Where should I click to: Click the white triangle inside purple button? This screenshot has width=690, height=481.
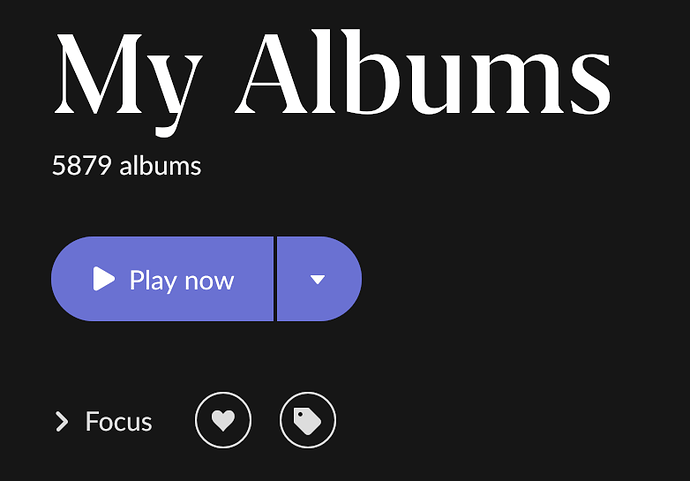tap(104, 279)
